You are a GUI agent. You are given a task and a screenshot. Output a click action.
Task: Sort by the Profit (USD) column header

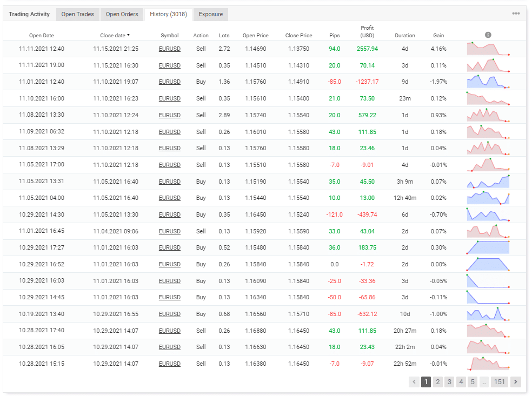point(366,31)
